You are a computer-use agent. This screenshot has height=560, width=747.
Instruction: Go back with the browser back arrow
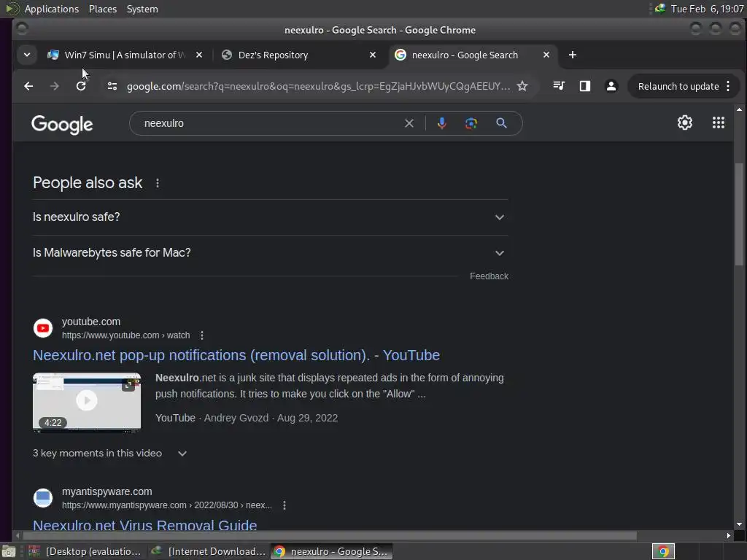pyautogui.click(x=28, y=86)
